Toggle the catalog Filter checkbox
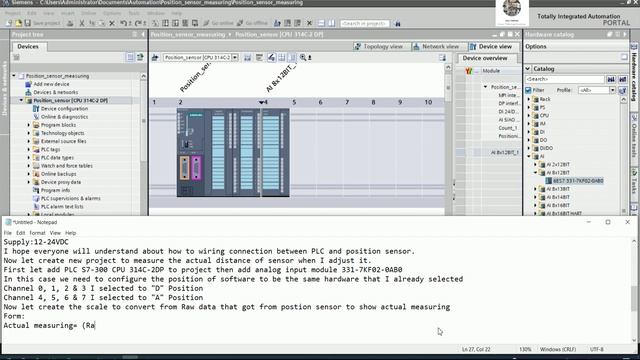 pos(529,90)
